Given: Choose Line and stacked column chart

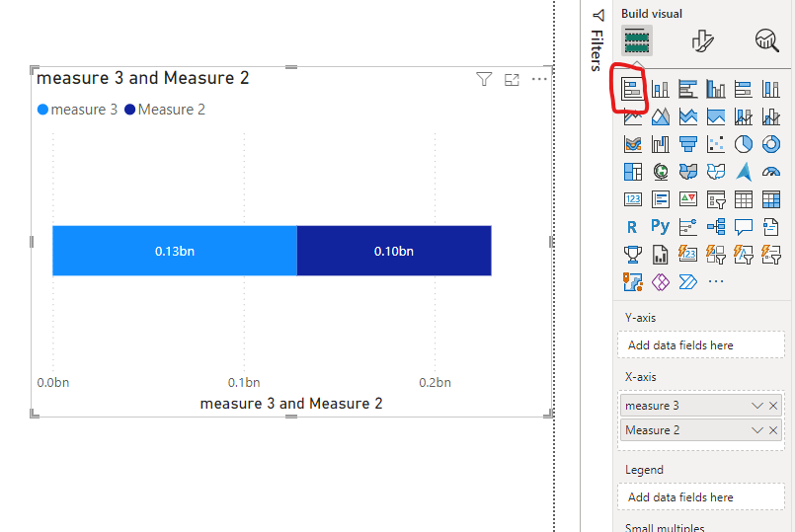Looking at the screenshot, I should pyautogui.click(x=744, y=117).
